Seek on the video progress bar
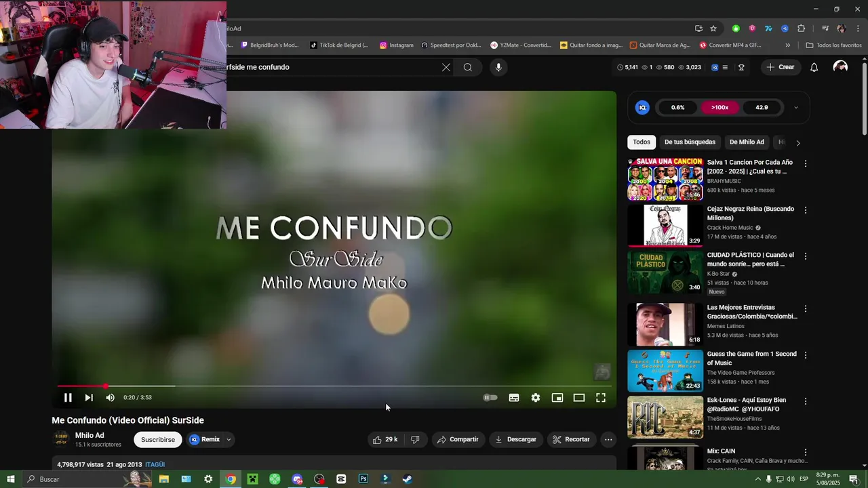Viewport: 868px width, 488px height. coord(334,386)
